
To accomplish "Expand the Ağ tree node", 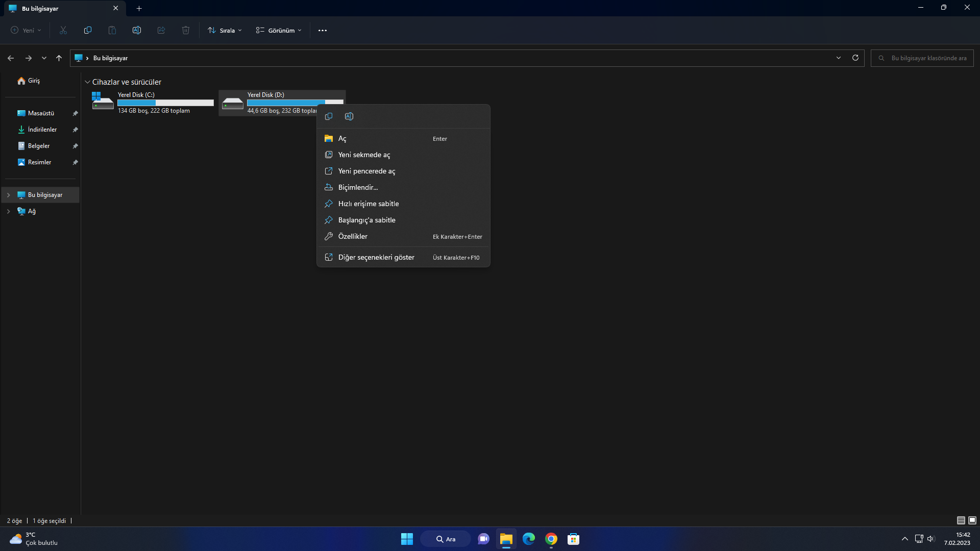I will [8, 211].
